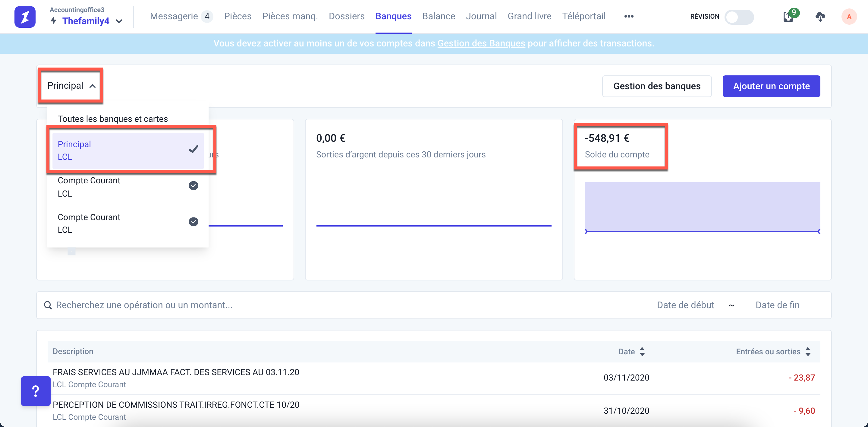
Task: Expand the Thefamily4 company chevron
Action: 119,21
